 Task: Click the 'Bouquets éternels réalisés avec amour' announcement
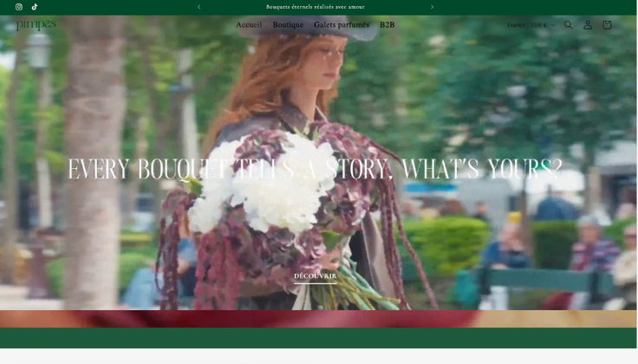(316, 7)
